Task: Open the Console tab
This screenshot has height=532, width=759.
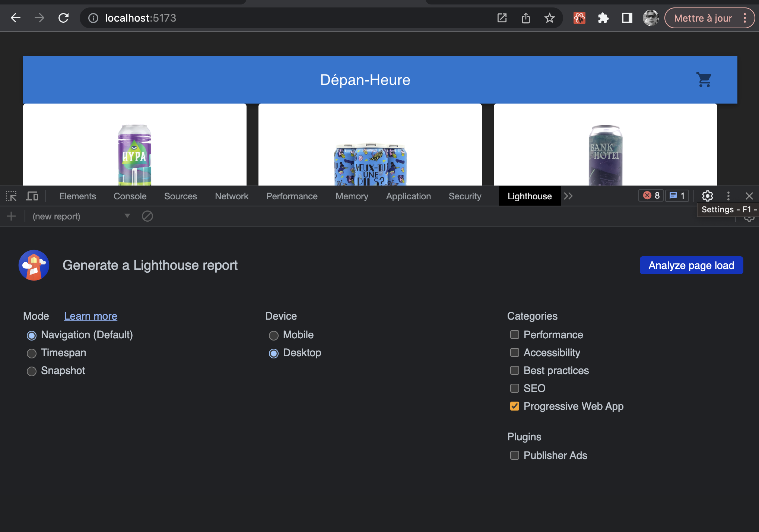Action: pyautogui.click(x=130, y=196)
